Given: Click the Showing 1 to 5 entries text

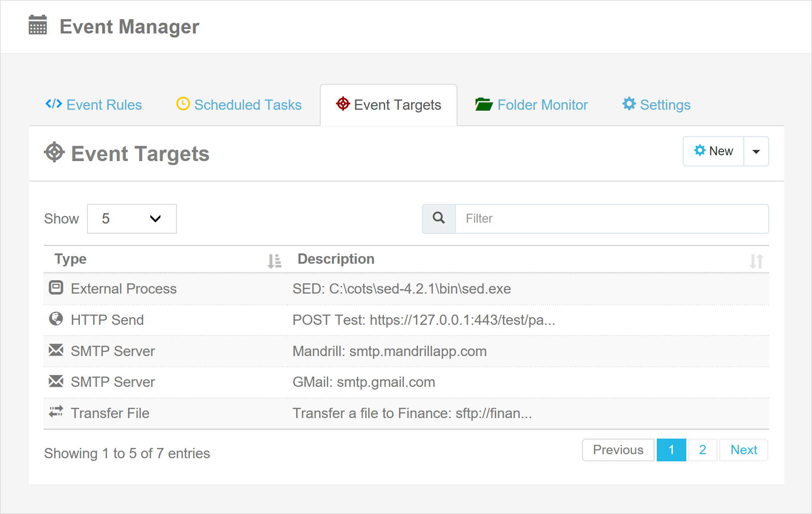Looking at the screenshot, I should (127, 453).
